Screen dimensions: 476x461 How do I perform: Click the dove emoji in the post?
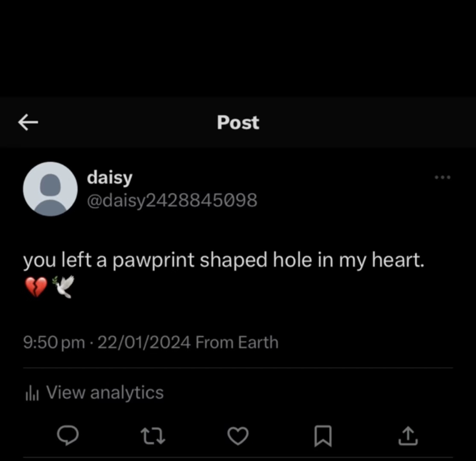point(63,286)
